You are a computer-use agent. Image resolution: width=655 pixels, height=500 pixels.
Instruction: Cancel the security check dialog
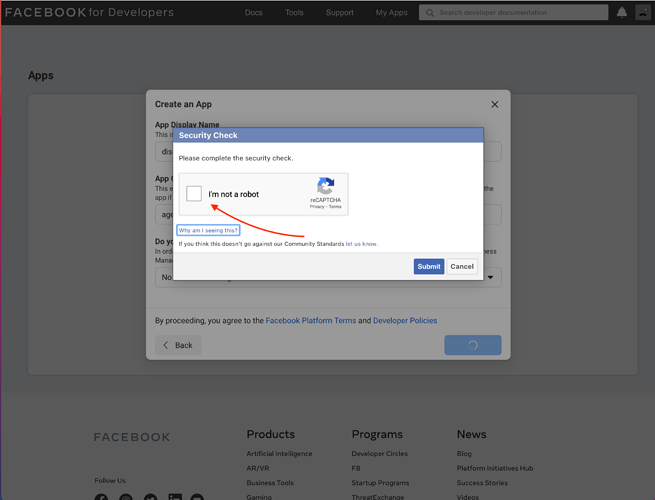coord(462,266)
